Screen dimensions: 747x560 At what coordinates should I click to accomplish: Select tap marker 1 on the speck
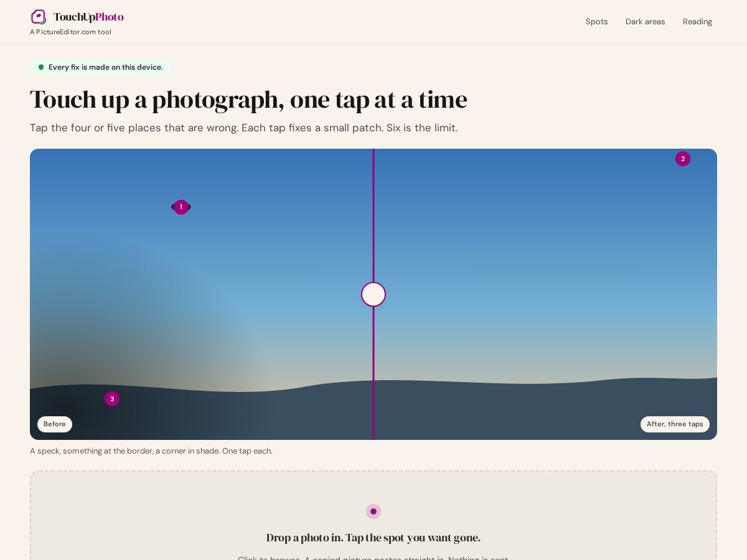pos(181,207)
